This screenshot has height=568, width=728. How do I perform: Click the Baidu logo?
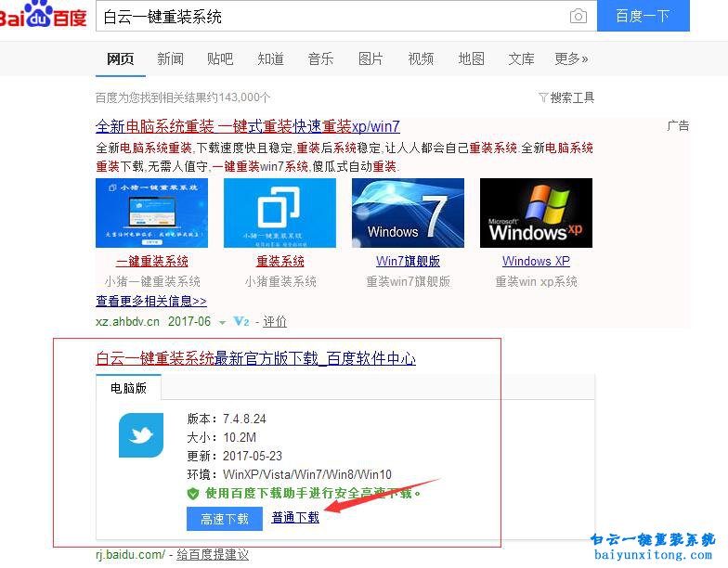(43, 15)
